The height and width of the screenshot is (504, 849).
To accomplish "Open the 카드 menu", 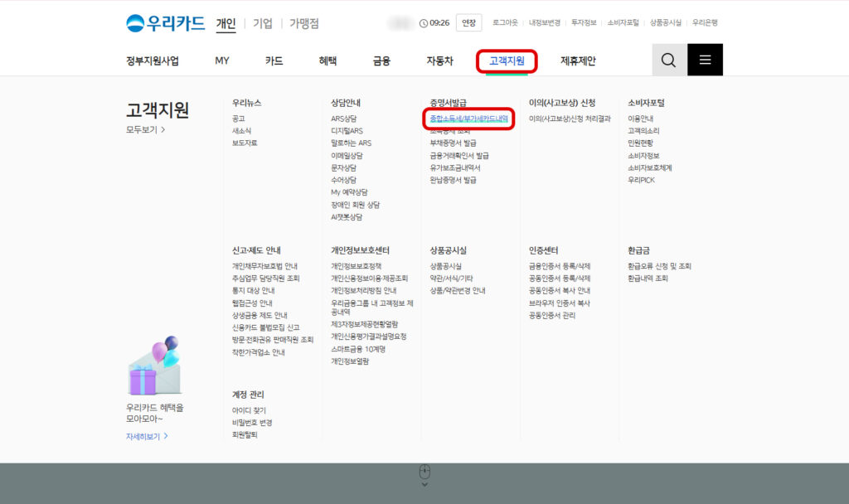I will 274,60.
